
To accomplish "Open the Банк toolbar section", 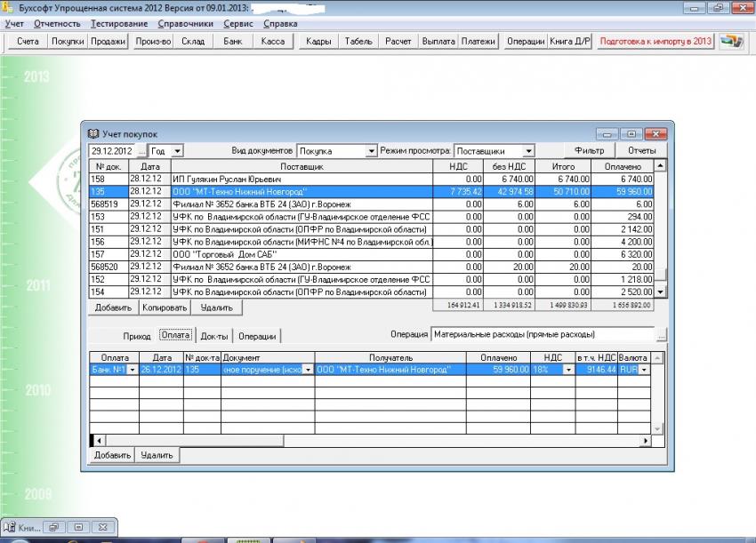I will (x=233, y=42).
